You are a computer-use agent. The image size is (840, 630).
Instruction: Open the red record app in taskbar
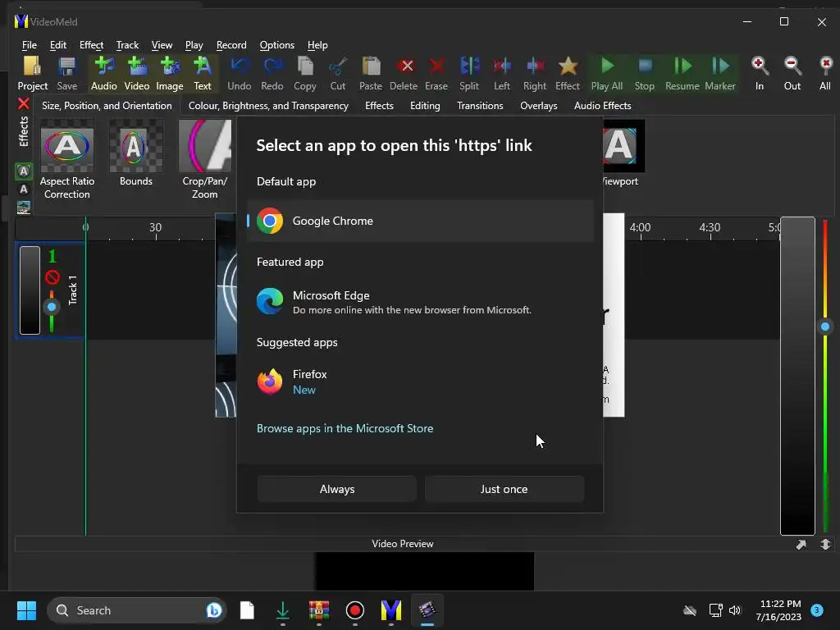[354, 610]
